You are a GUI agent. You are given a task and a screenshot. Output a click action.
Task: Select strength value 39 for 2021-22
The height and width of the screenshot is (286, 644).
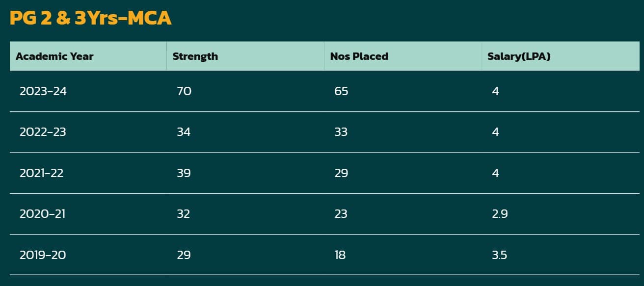coord(184,173)
